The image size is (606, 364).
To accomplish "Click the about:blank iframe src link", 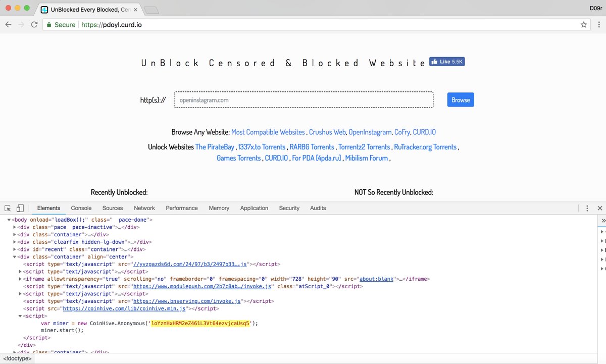I will click(x=377, y=279).
